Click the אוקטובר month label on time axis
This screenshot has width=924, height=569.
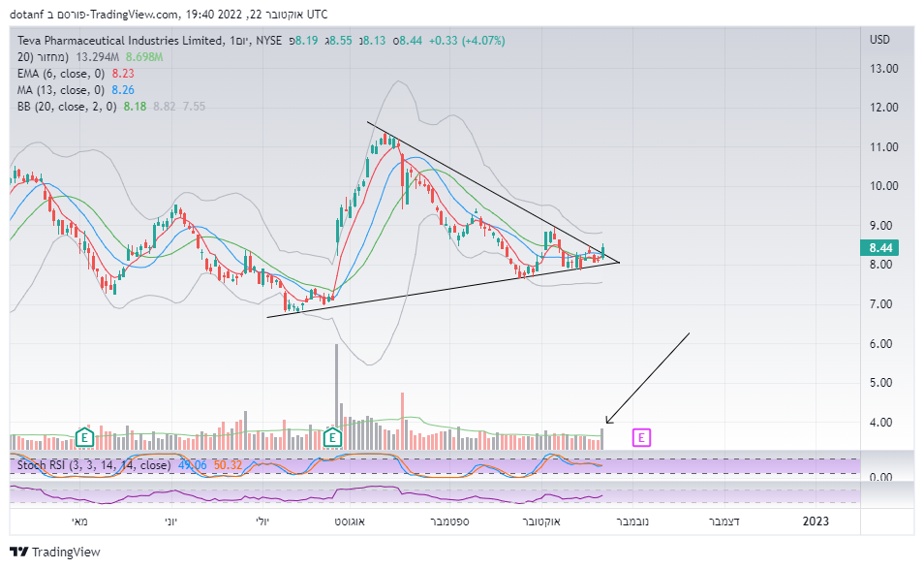(x=541, y=522)
